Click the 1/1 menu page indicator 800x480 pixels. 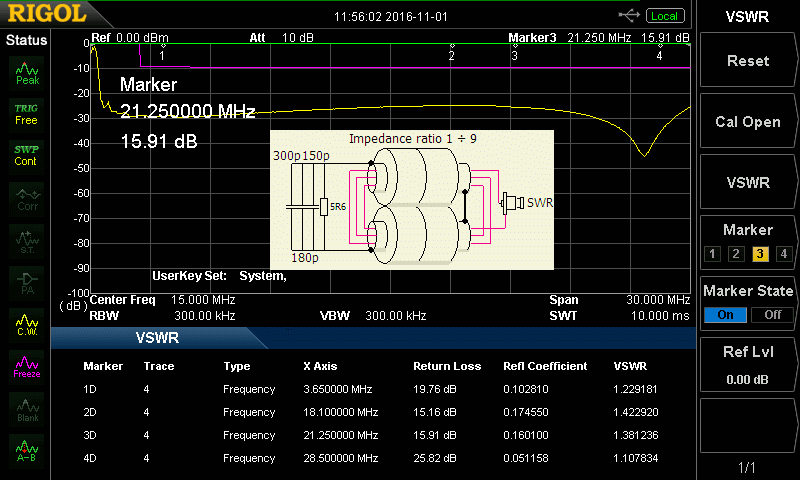pyautogui.click(x=748, y=467)
